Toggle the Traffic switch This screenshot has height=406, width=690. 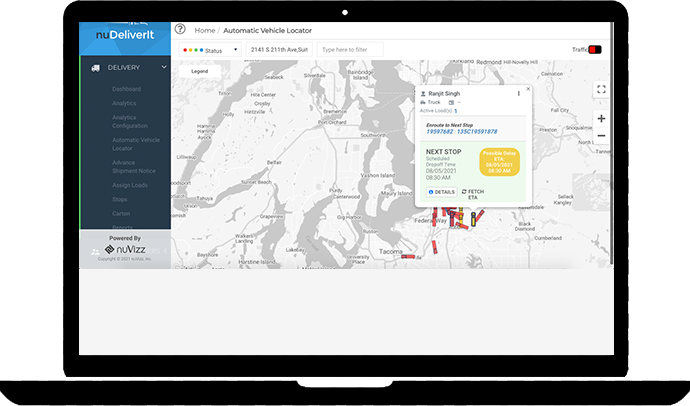594,49
